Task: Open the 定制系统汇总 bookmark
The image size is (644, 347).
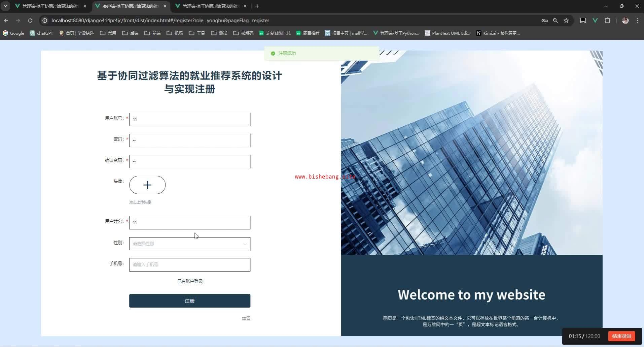Action: [x=275, y=33]
